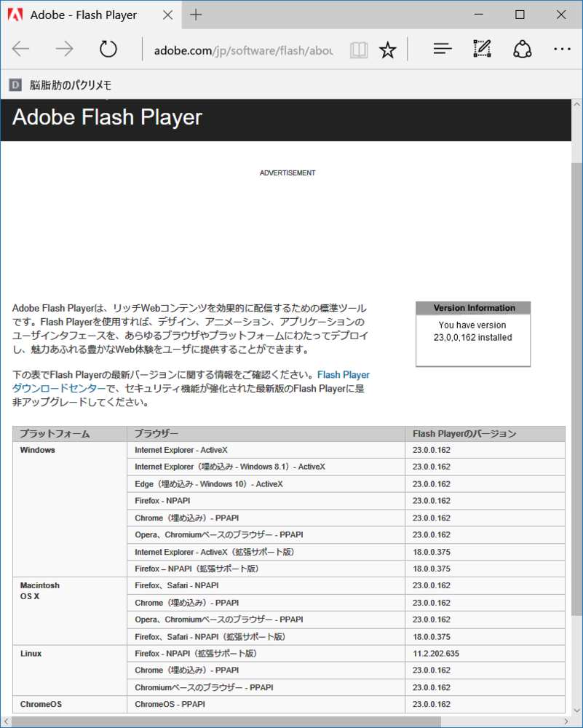Open reading view book icon
583x728 pixels.
click(x=359, y=50)
